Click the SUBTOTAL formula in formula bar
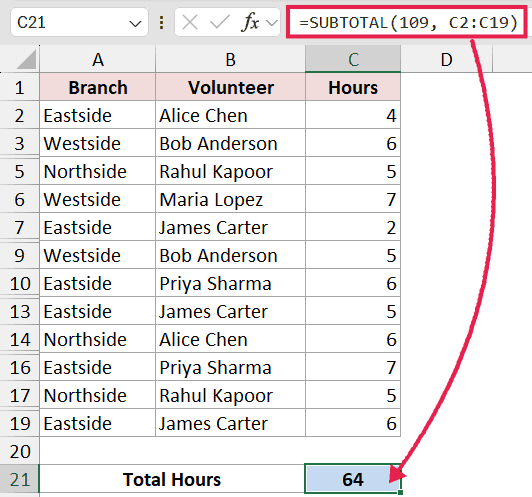 [x=407, y=23]
